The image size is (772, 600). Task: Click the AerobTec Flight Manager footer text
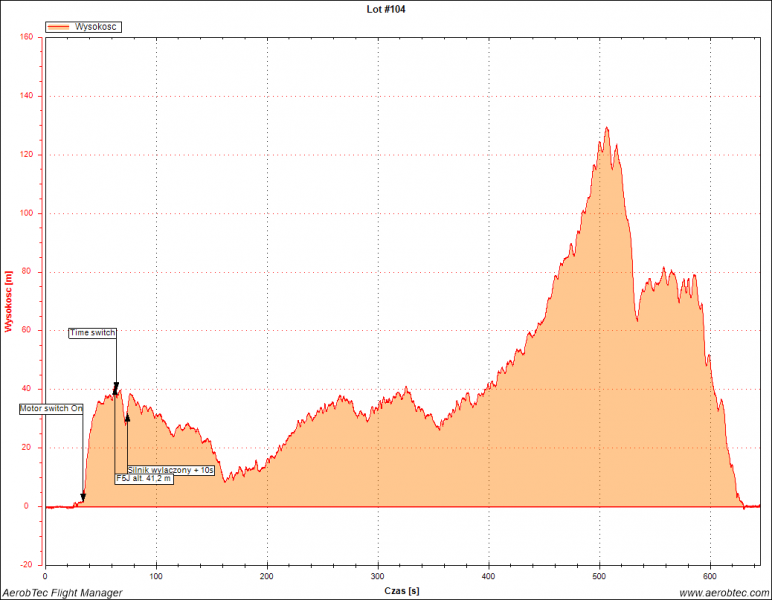tap(62, 593)
